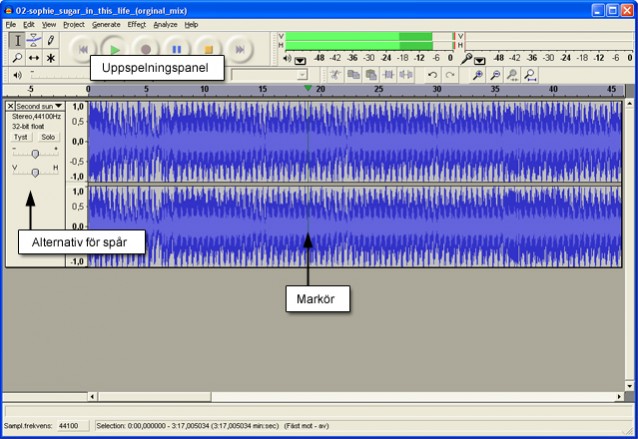This screenshot has width=638, height=439.
Task: Click the microphone input meter icon
Action: click(466, 59)
